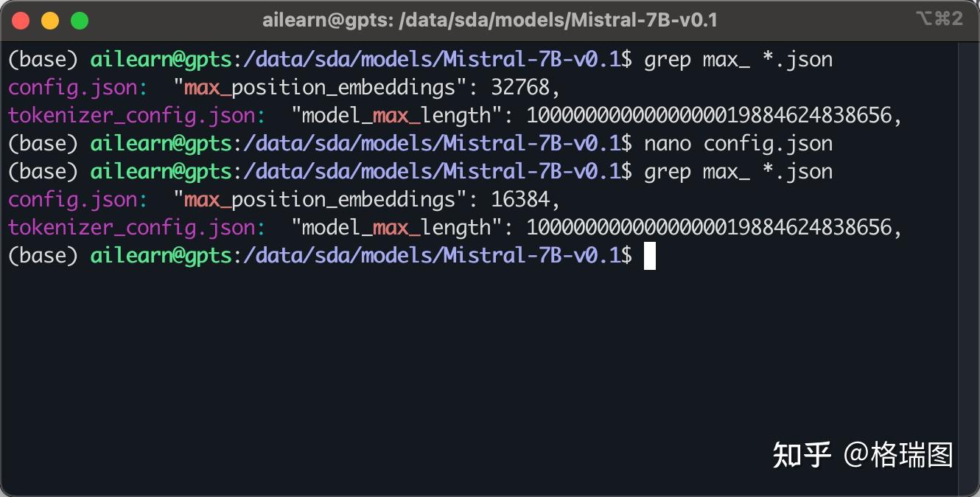Screen dimensions: 980x497
Task: Click the first "max_position_embeddings" key
Action: point(321,87)
